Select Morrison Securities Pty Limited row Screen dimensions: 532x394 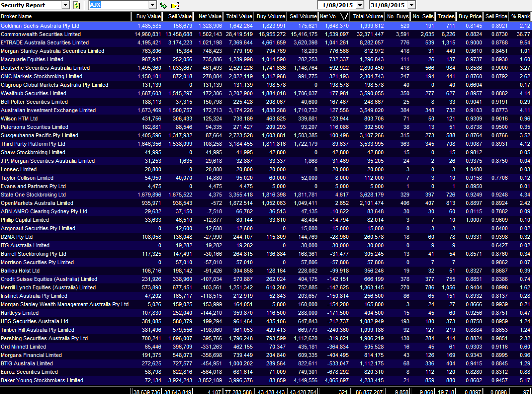pyautogui.click(x=266, y=262)
